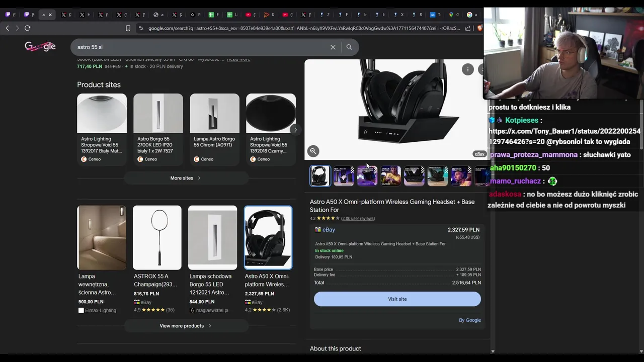The image size is (644, 362).
Task: Open the 'By Google' link
Action: [470, 320]
